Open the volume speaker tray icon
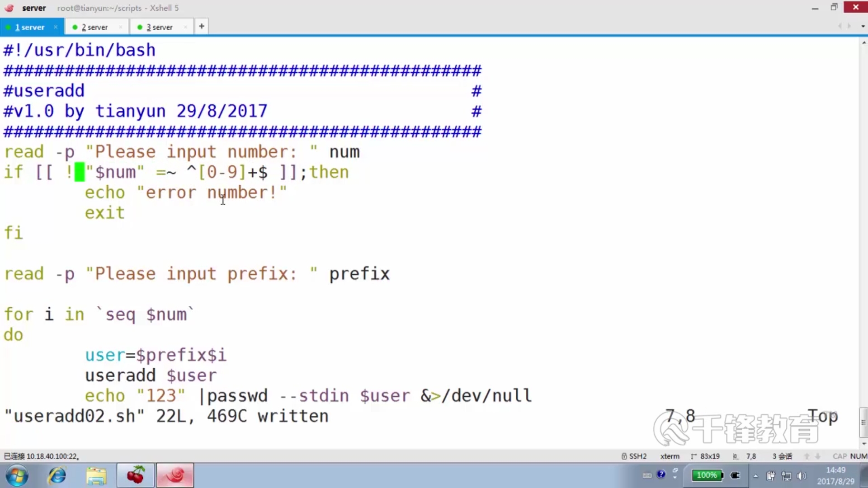 (x=802, y=476)
